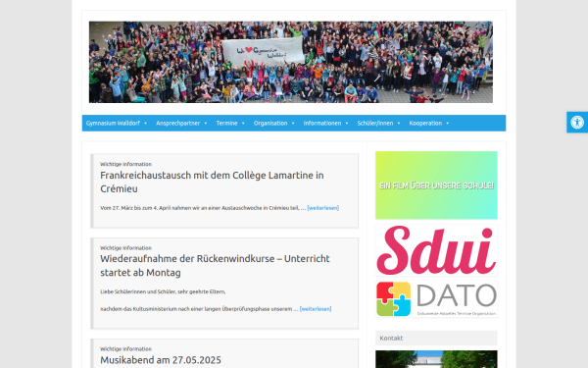The width and height of the screenshot is (588, 368).
Task: Open the Musikabend am 27.05.2025 article
Action: click(x=161, y=360)
